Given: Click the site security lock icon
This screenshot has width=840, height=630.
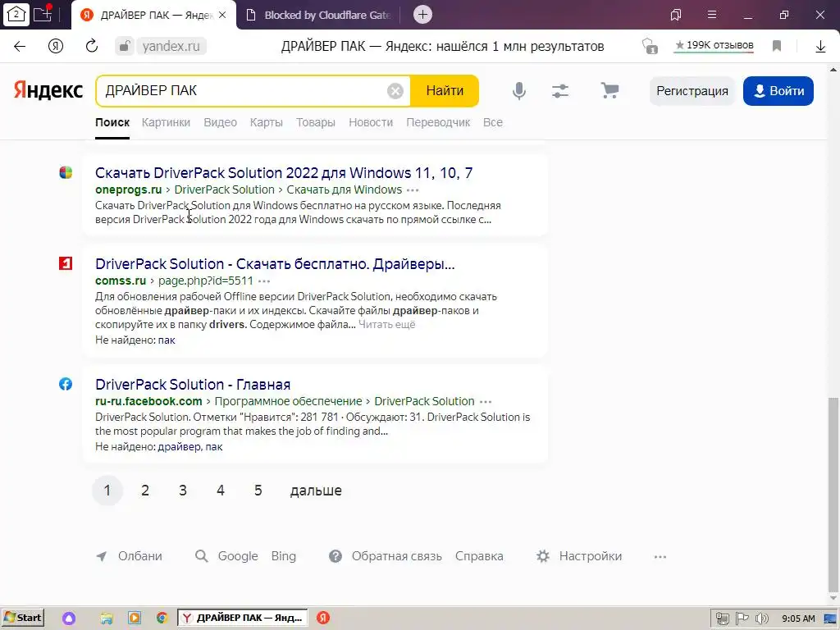Looking at the screenshot, I should (x=125, y=47).
